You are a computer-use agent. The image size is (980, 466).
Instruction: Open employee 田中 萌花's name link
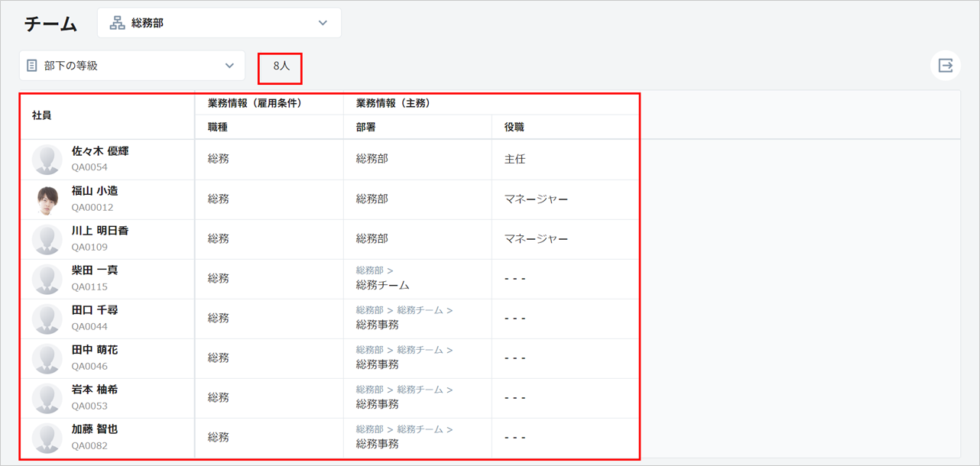(x=95, y=350)
